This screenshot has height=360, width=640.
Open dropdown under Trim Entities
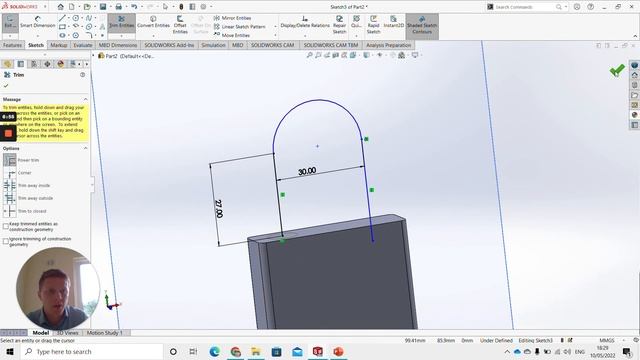tap(122, 36)
